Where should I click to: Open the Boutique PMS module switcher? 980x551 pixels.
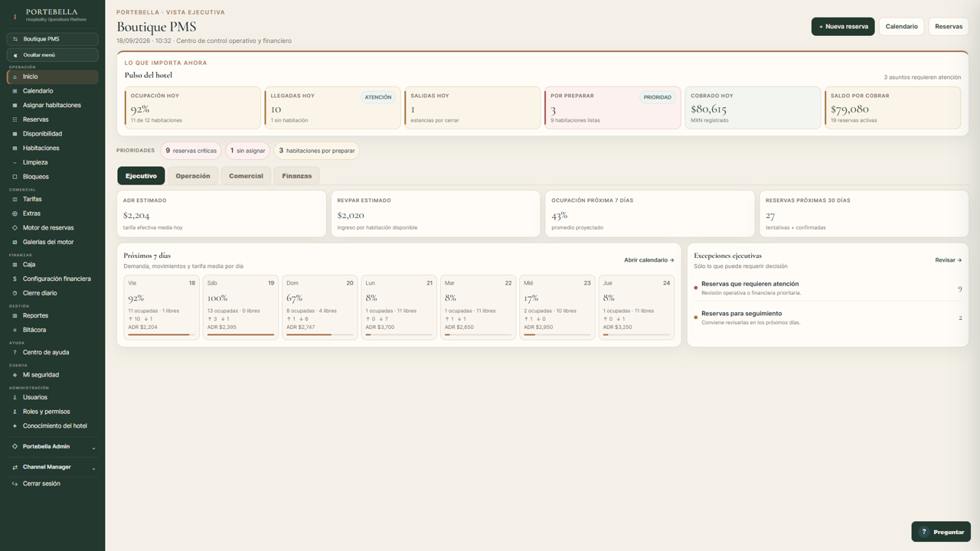(52, 39)
